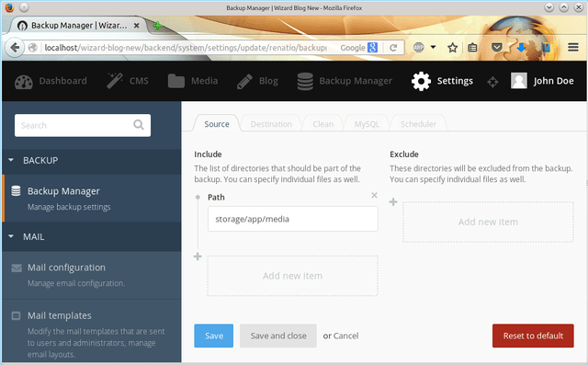588x365 pixels.
Task: Click the browser URL address bar
Action: (186, 48)
